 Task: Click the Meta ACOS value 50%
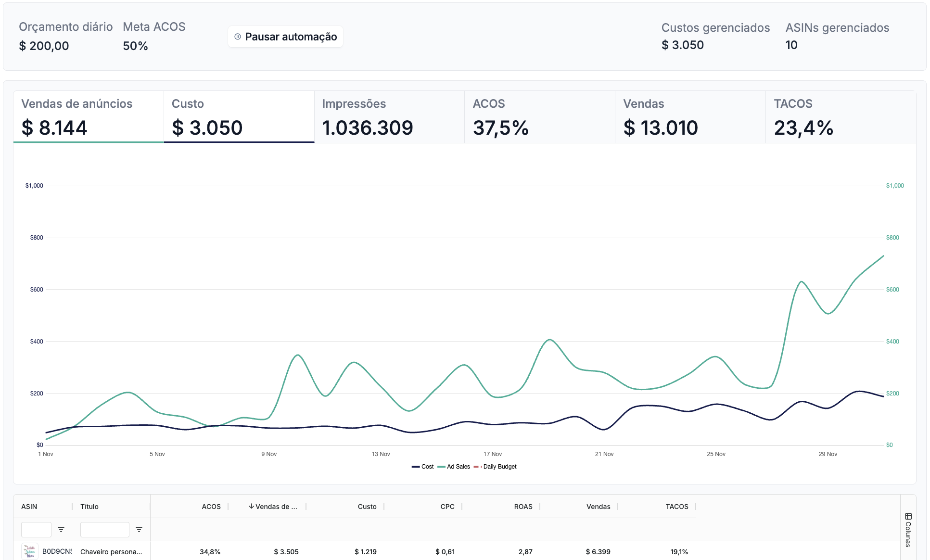(x=135, y=46)
